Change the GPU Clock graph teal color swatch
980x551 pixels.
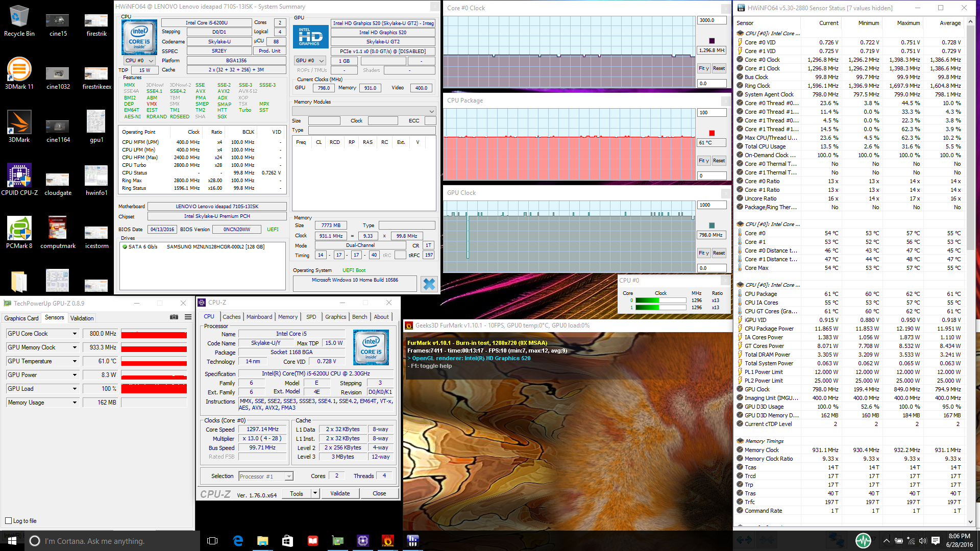[712, 226]
